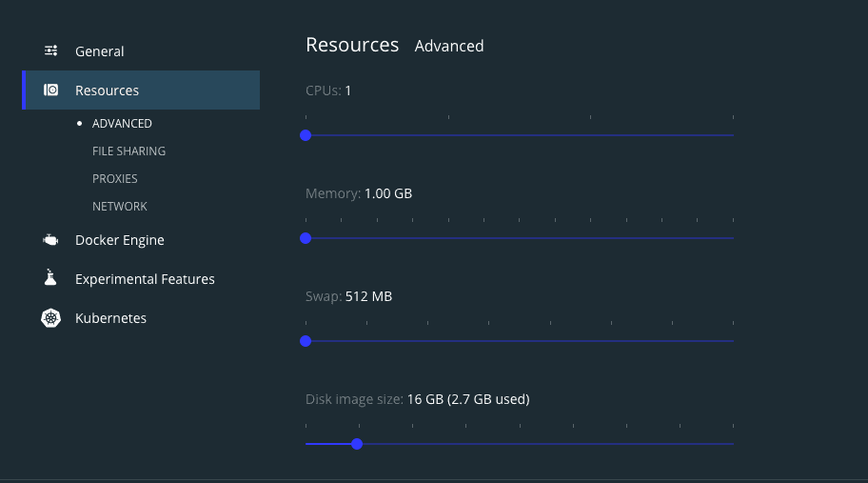Image resolution: width=868 pixels, height=483 pixels.
Task: Click the Swap slider handle
Action: click(x=306, y=341)
